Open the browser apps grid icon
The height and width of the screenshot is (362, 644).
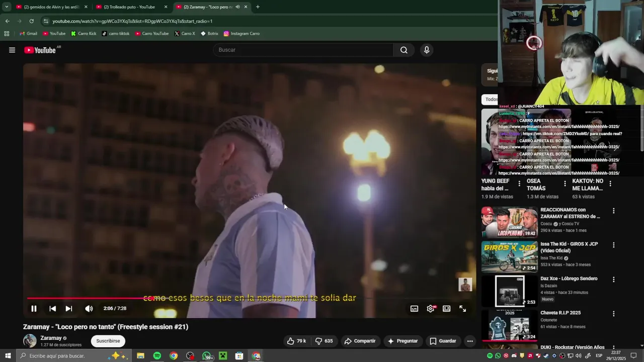point(7,34)
